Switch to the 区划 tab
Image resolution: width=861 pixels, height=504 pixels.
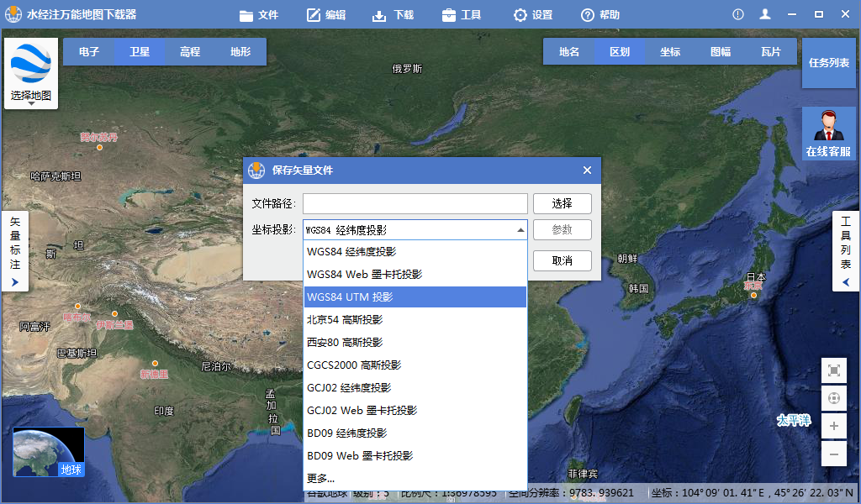(x=620, y=51)
